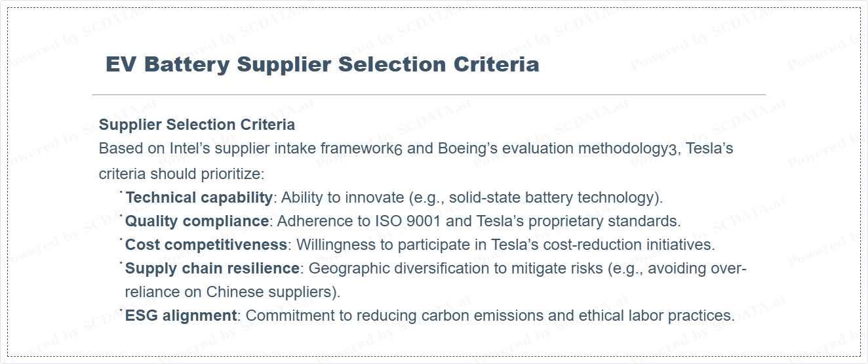
Task: Click the "reliance on Chinese suppliers" line
Action: point(232,292)
